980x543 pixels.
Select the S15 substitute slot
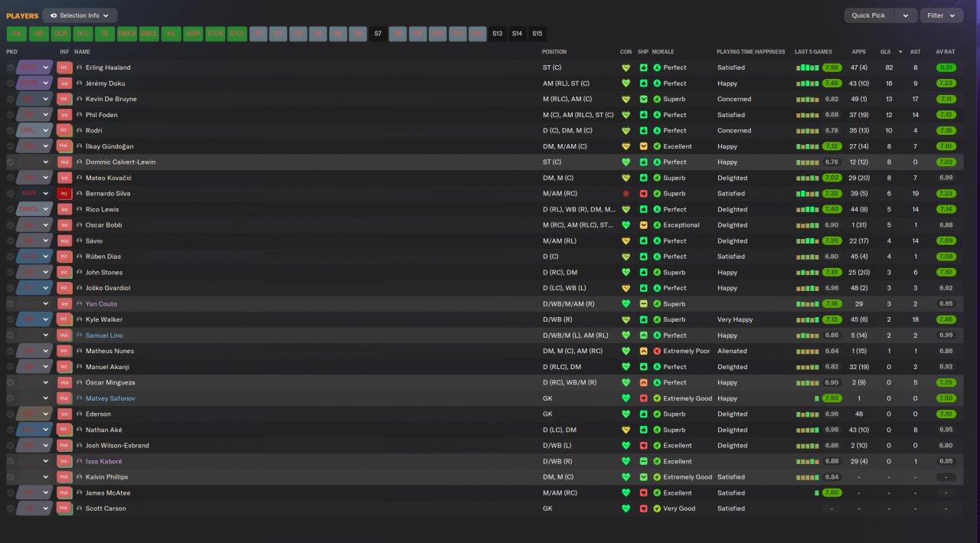[x=537, y=34]
